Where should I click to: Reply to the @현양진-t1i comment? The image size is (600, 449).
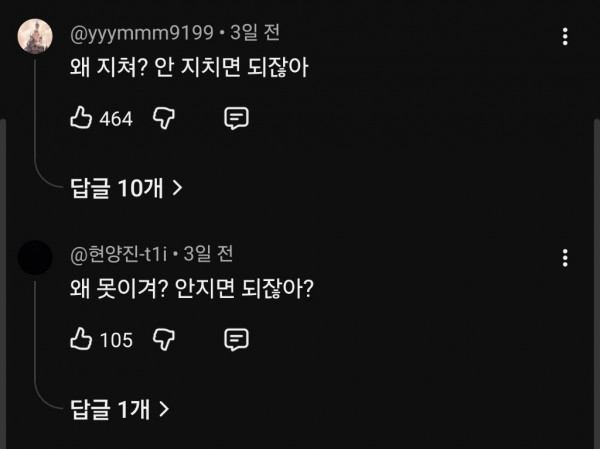point(236,339)
